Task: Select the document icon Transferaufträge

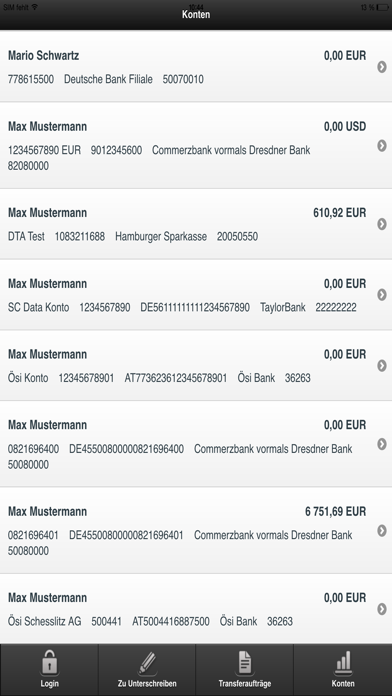Action: [245, 663]
